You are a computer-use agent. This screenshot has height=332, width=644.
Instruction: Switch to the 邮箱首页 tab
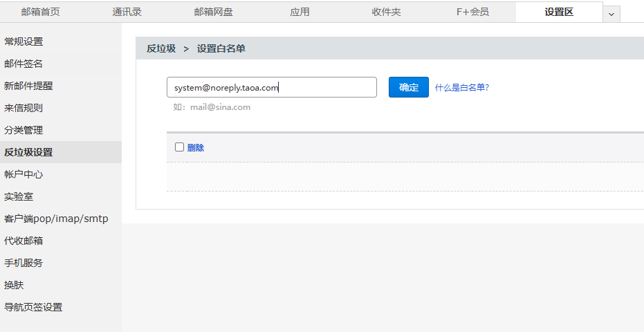pyautogui.click(x=41, y=12)
